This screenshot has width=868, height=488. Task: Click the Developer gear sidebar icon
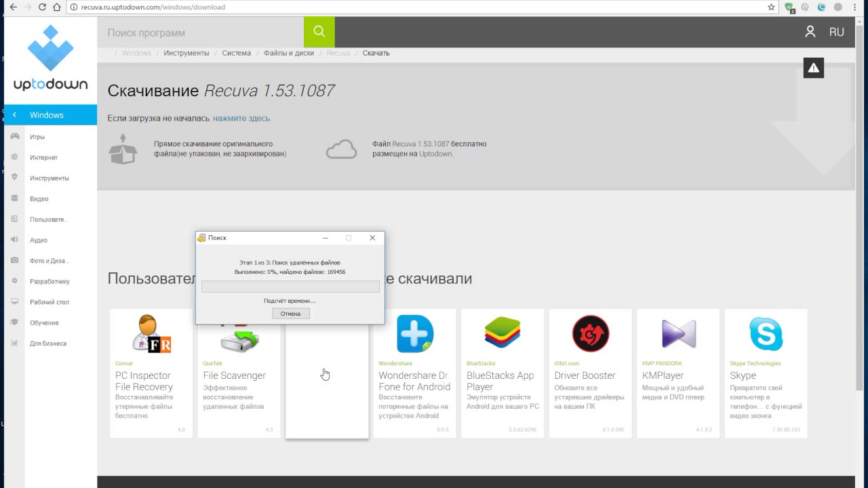tap(15, 281)
